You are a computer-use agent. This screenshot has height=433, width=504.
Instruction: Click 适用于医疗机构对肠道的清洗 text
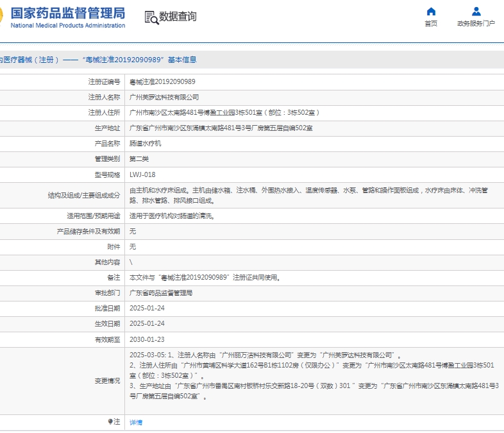point(172,216)
